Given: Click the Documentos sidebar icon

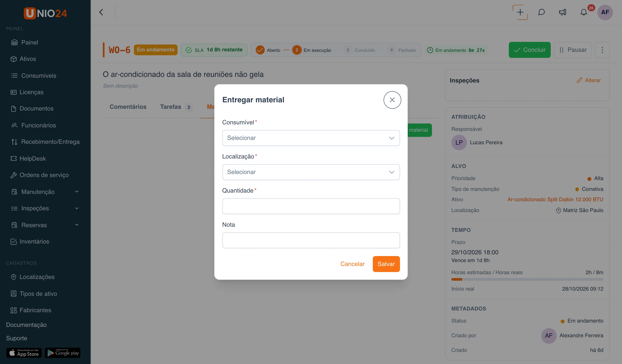Looking at the screenshot, I should (14, 109).
